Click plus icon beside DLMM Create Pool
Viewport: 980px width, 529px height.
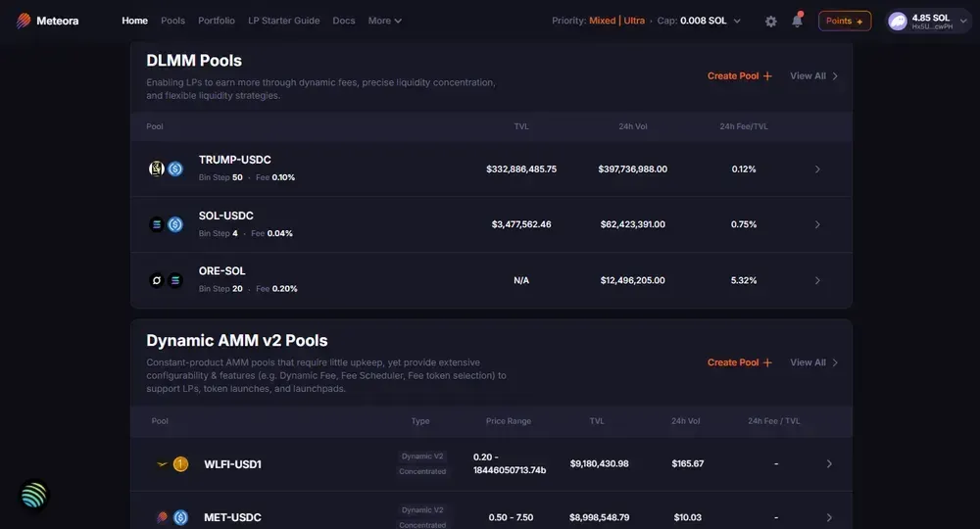coord(767,76)
